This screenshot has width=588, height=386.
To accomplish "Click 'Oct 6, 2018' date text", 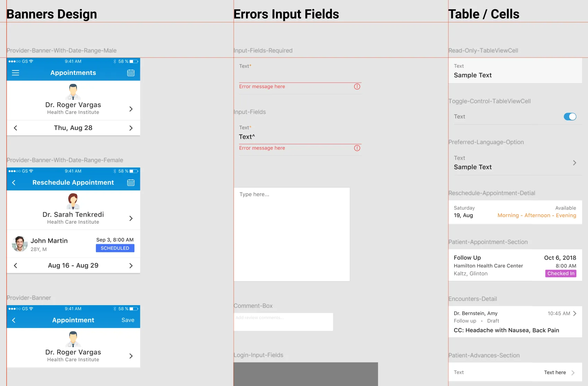I will click(x=560, y=258).
